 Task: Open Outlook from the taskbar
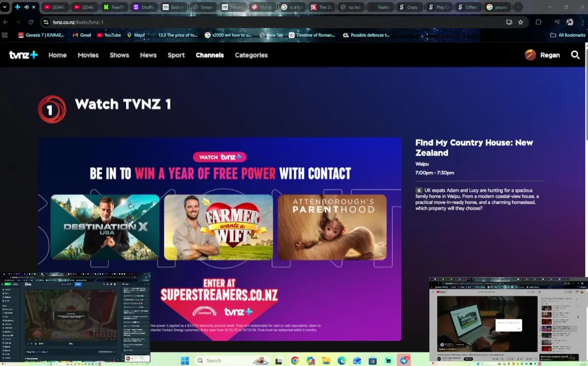click(x=357, y=360)
